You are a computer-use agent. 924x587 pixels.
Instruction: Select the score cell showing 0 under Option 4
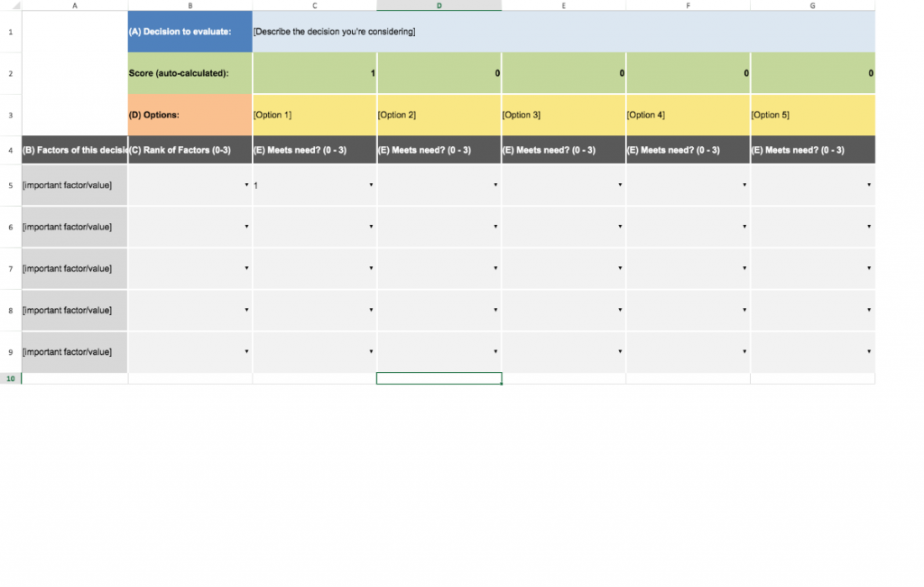(688, 73)
